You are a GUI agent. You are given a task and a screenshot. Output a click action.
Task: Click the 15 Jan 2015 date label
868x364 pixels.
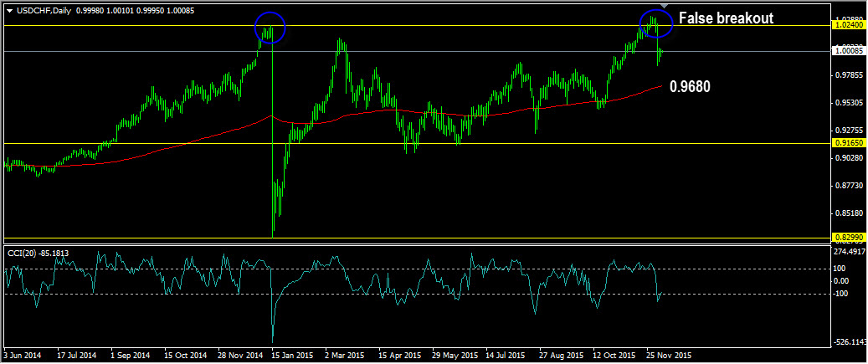coord(291,354)
